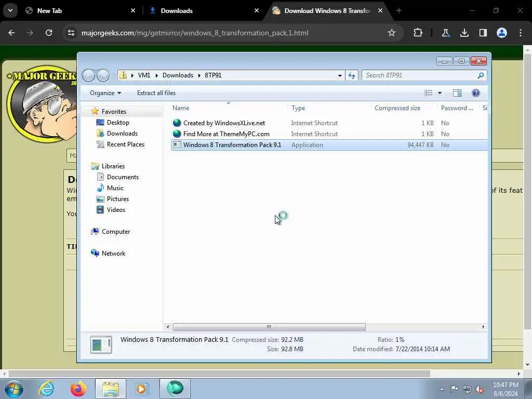Viewport: 532px width, 399px height.
Task: Select Computer in the navigation pane
Action: click(x=116, y=232)
